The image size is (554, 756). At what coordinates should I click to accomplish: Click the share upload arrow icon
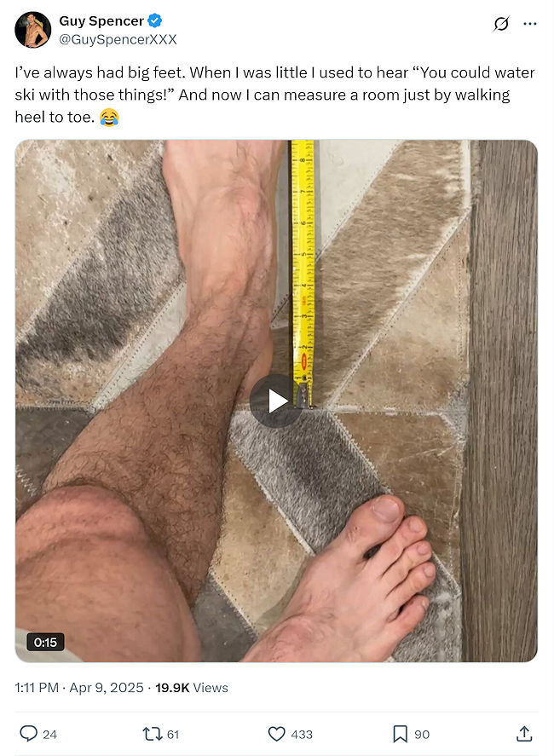pyautogui.click(x=524, y=733)
